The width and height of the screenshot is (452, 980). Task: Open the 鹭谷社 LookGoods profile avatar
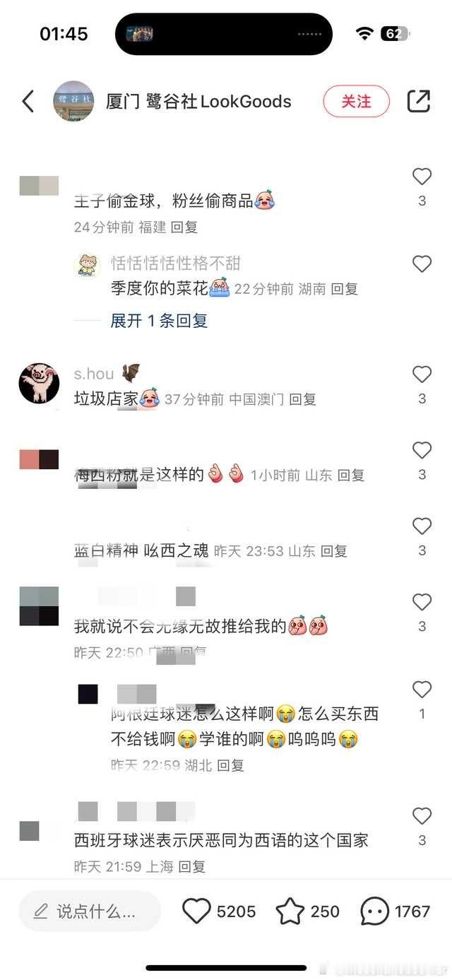click(x=73, y=102)
